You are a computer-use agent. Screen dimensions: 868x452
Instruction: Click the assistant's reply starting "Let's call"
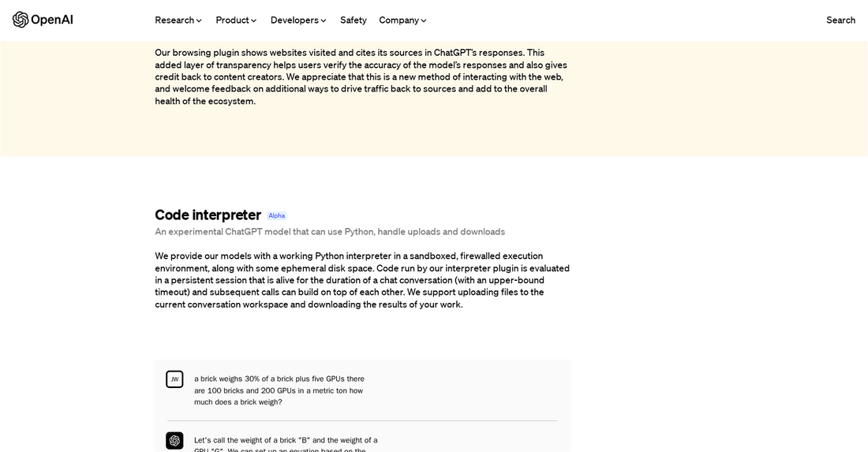coord(286,440)
